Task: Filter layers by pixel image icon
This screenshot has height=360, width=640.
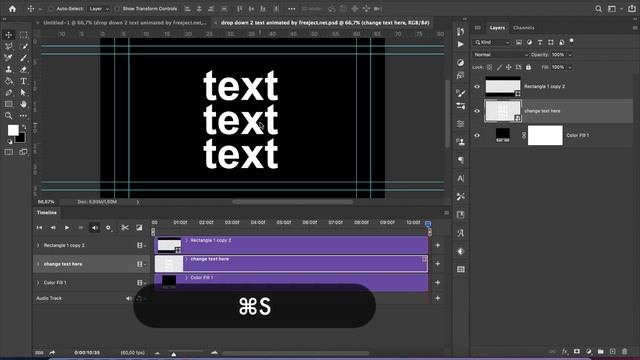Action: [x=519, y=42]
